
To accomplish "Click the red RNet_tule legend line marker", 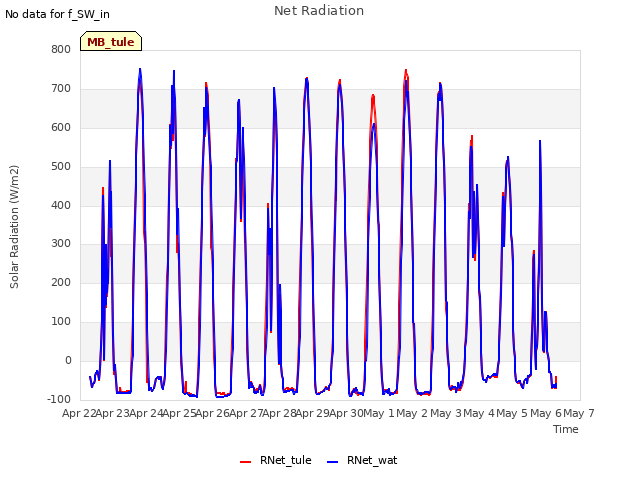I will 245,462.
